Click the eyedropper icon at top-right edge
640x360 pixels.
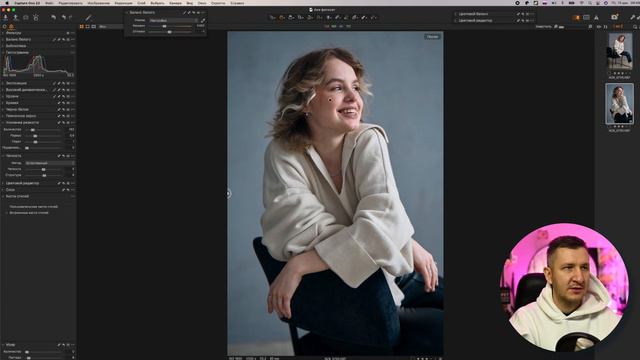pyautogui.click(x=633, y=18)
